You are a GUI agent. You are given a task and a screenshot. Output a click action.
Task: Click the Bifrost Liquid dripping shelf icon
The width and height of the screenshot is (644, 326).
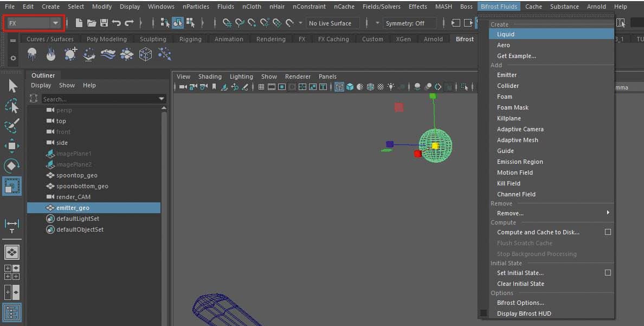pos(32,54)
